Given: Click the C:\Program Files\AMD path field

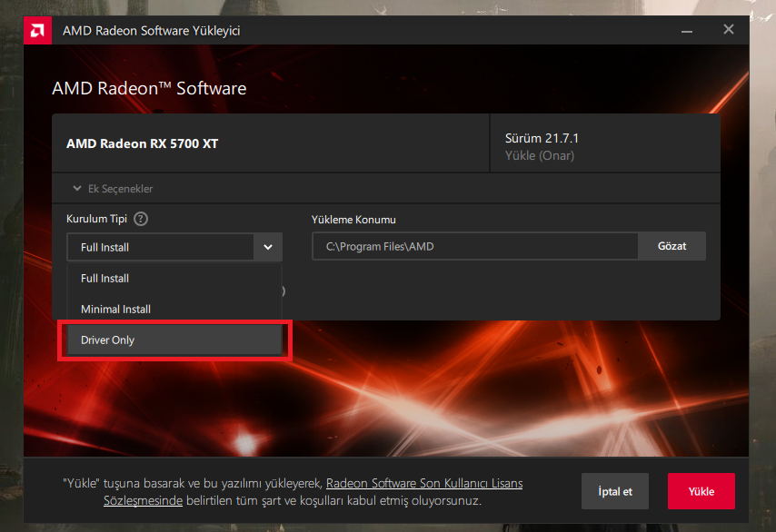Looking at the screenshot, I should pyautogui.click(x=474, y=246).
